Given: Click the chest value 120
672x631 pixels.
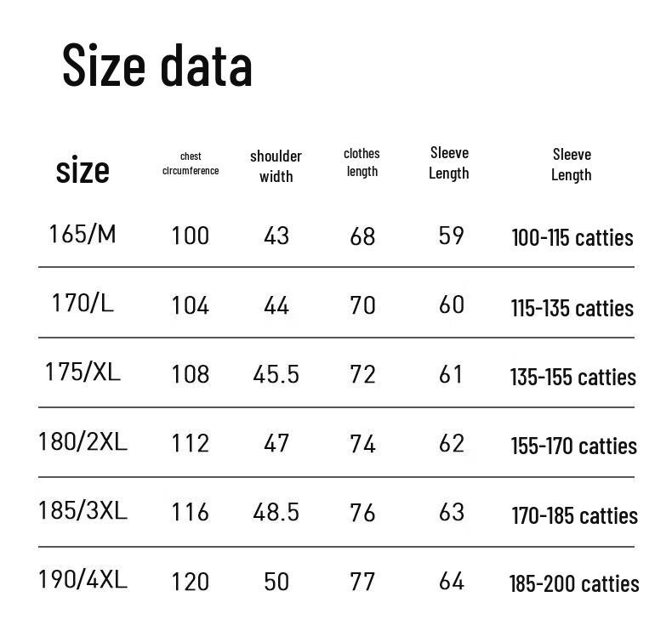Looking at the screenshot, I should tap(191, 582).
